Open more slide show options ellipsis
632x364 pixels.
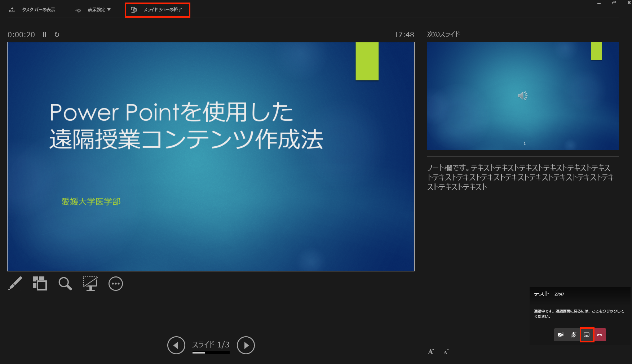pos(116,284)
